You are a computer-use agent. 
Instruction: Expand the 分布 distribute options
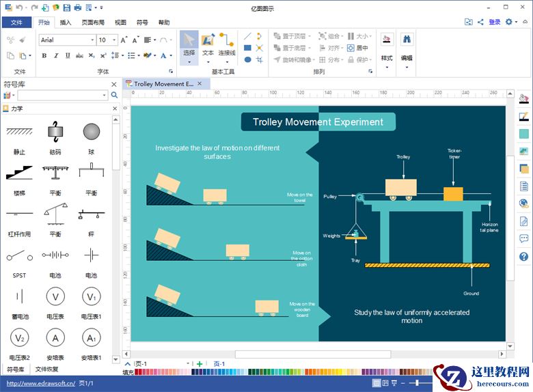click(x=331, y=60)
